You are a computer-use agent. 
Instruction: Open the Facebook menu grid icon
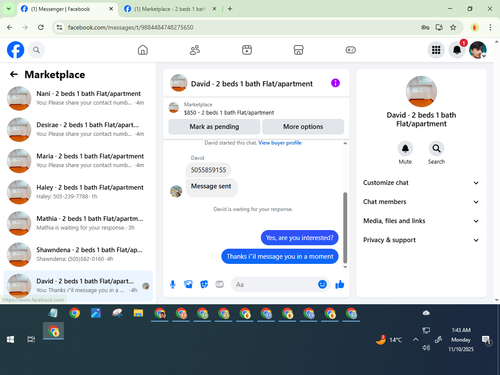436,50
